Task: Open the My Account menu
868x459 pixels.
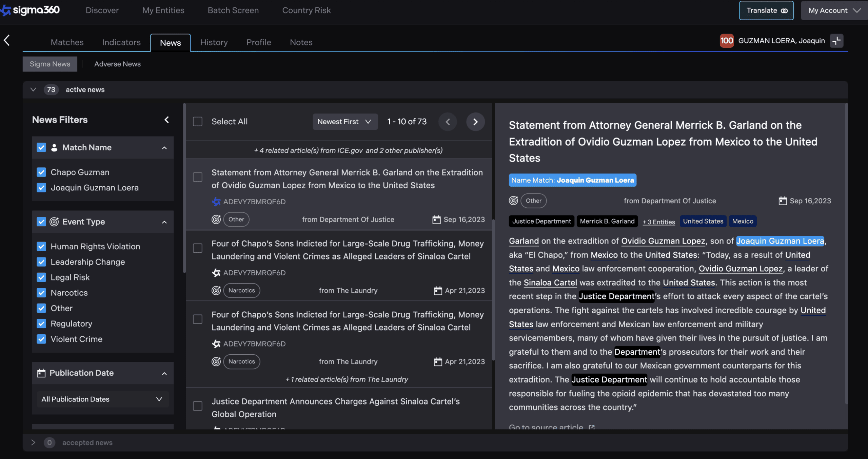Action: click(834, 11)
